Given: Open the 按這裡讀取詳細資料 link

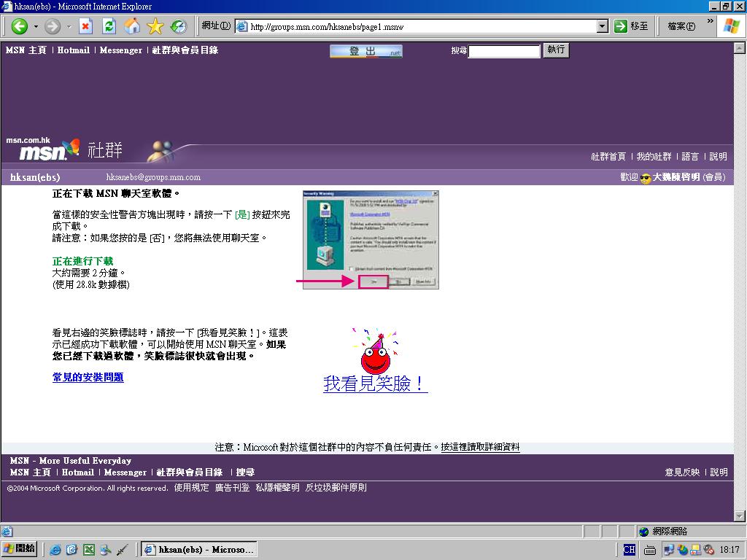Looking at the screenshot, I should point(480,447).
